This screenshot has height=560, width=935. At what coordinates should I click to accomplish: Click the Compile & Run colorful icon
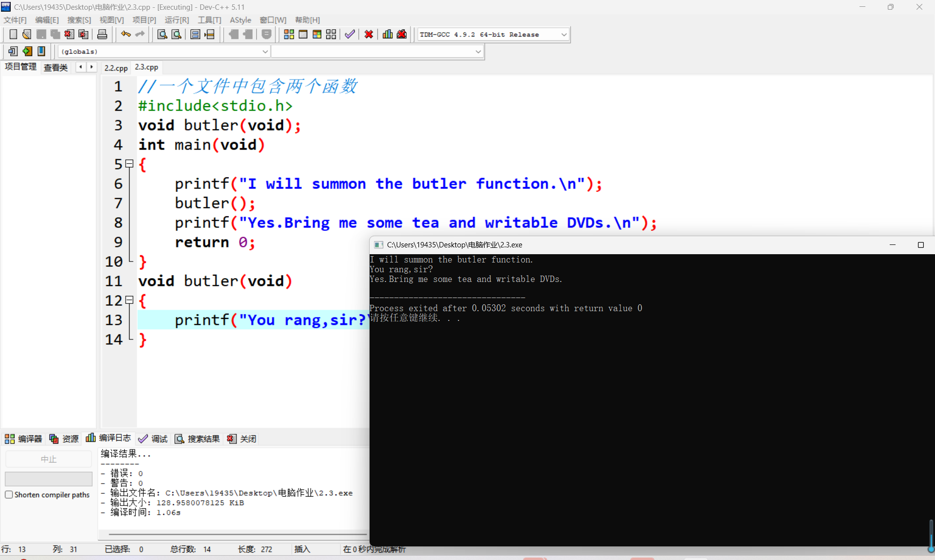pyautogui.click(x=317, y=34)
